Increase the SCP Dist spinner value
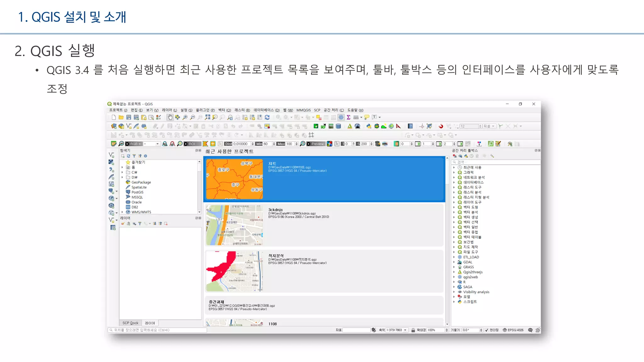This screenshot has height=362, width=644. pos(253,143)
